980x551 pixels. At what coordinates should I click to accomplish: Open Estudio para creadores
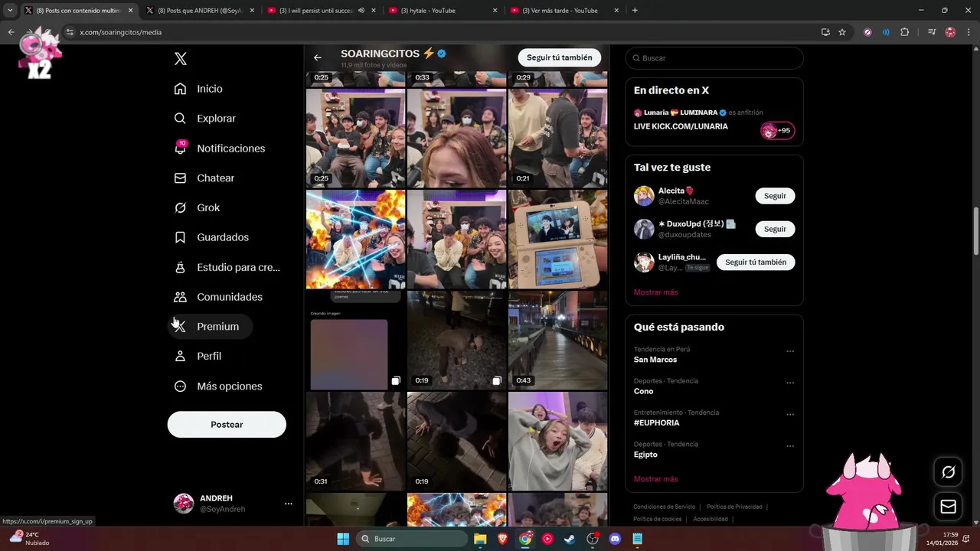227,267
